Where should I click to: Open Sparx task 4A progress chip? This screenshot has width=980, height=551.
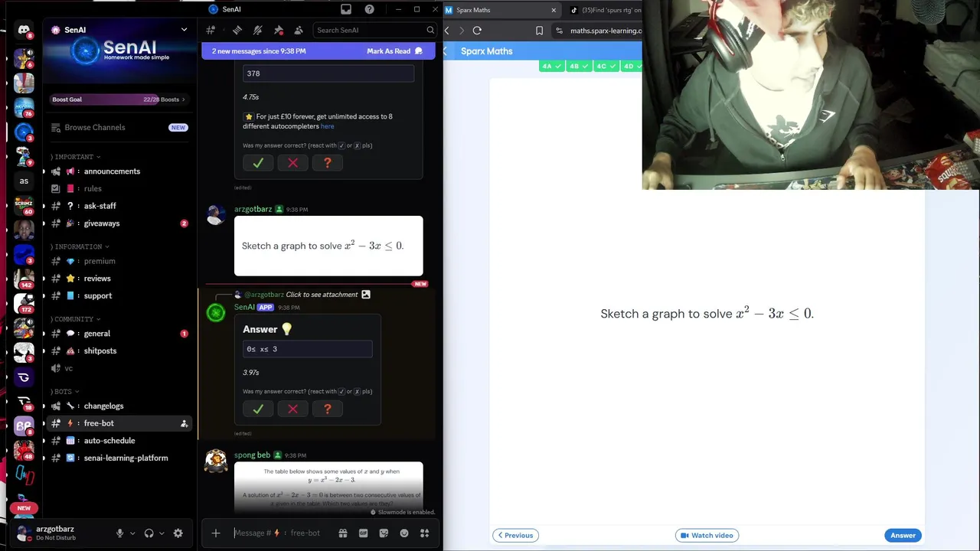coord(552,67)
